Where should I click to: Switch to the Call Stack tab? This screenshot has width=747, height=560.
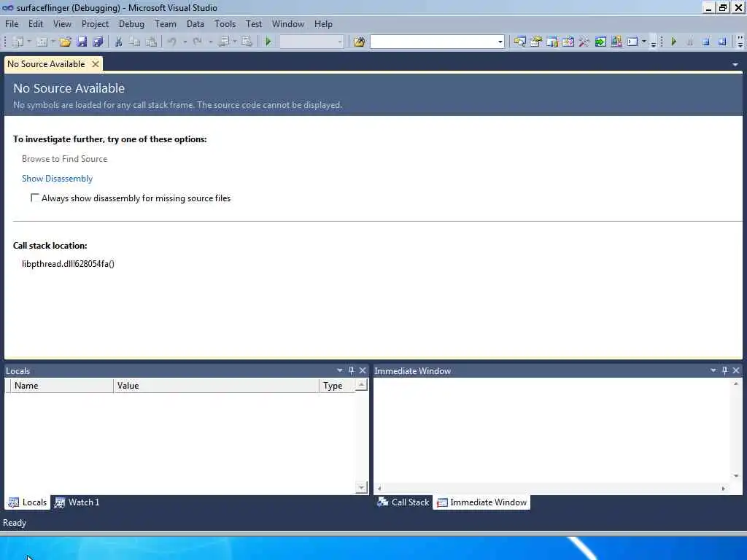403,502
